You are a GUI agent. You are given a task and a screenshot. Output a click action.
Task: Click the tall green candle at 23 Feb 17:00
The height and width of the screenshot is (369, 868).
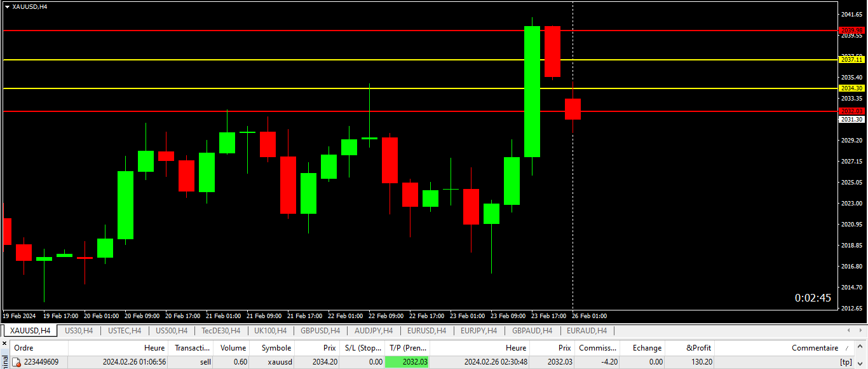click(x=532, y=92)
